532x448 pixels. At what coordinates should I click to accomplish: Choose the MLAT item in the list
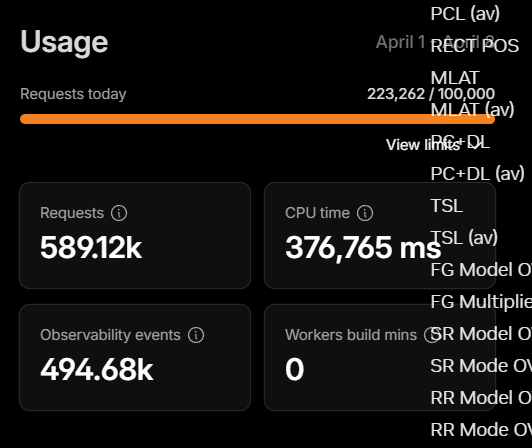[x=455, y=78]
